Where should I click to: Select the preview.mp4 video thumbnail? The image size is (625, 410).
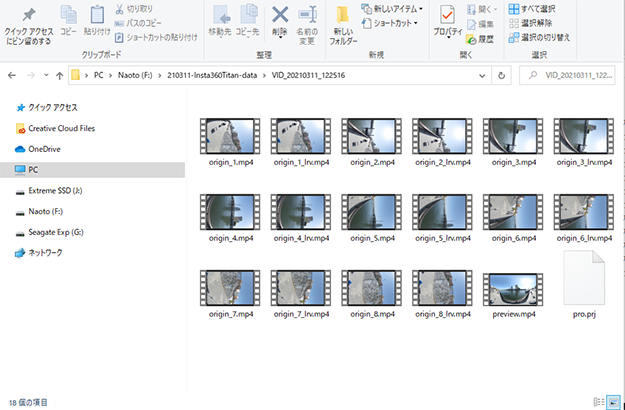[512, 289]
